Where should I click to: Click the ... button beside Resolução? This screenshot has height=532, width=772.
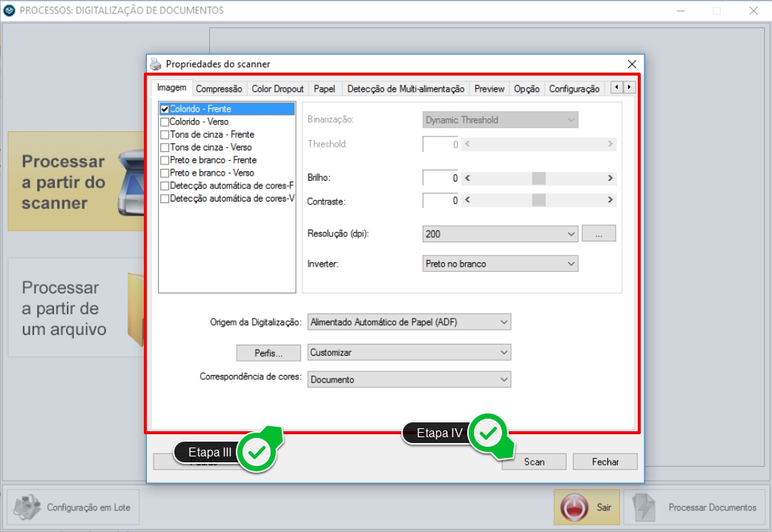[x=598, y=233]
